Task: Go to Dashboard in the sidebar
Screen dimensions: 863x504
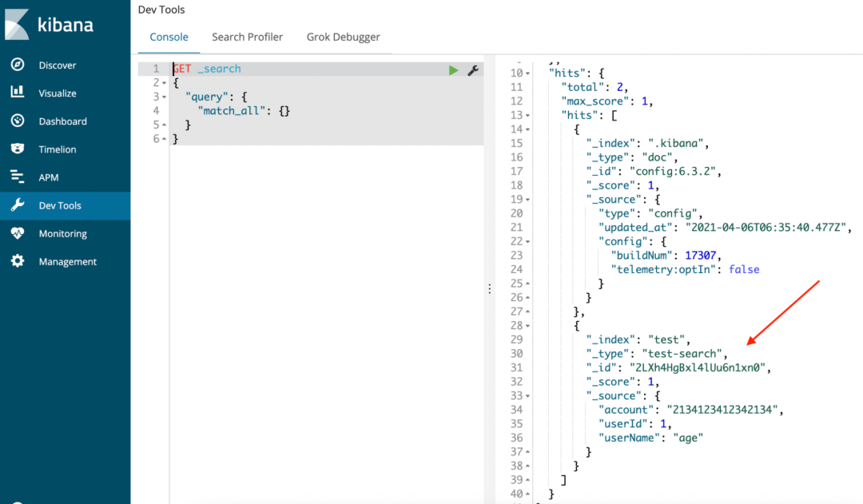Action: pyautogui.click(x=63, y=121)
